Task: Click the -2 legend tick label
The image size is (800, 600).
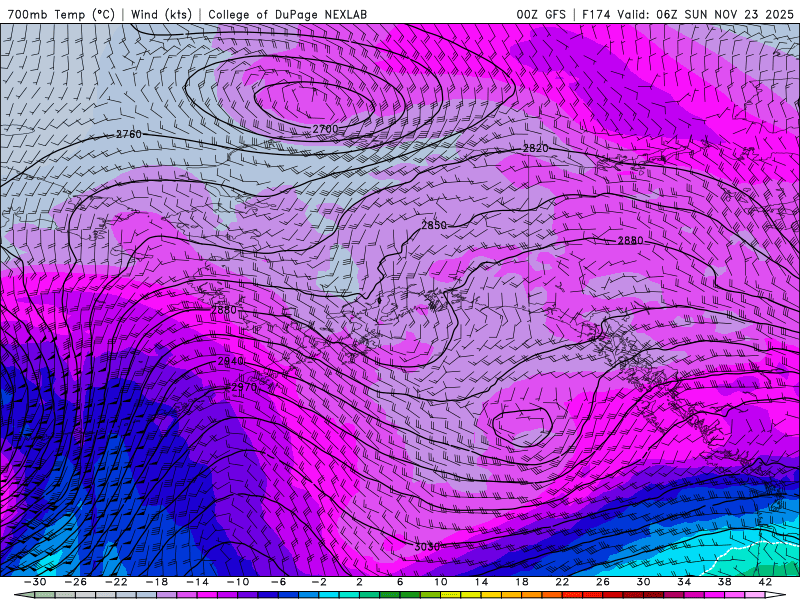Action: coord(319,582)
